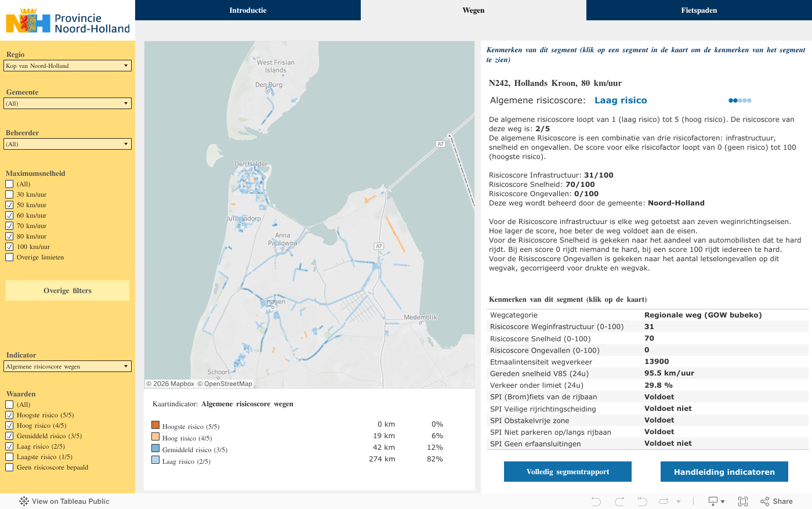The width and height of the screenshot is (812, 509).
Task: Click the Provincie Noord-Holland logo
Action: [67, 21]
